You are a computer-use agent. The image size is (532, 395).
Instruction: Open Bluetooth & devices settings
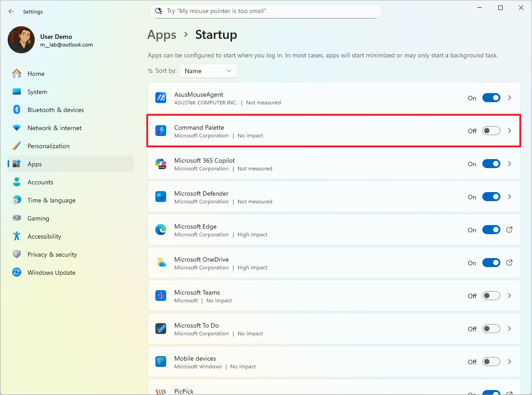pos(55,110)
